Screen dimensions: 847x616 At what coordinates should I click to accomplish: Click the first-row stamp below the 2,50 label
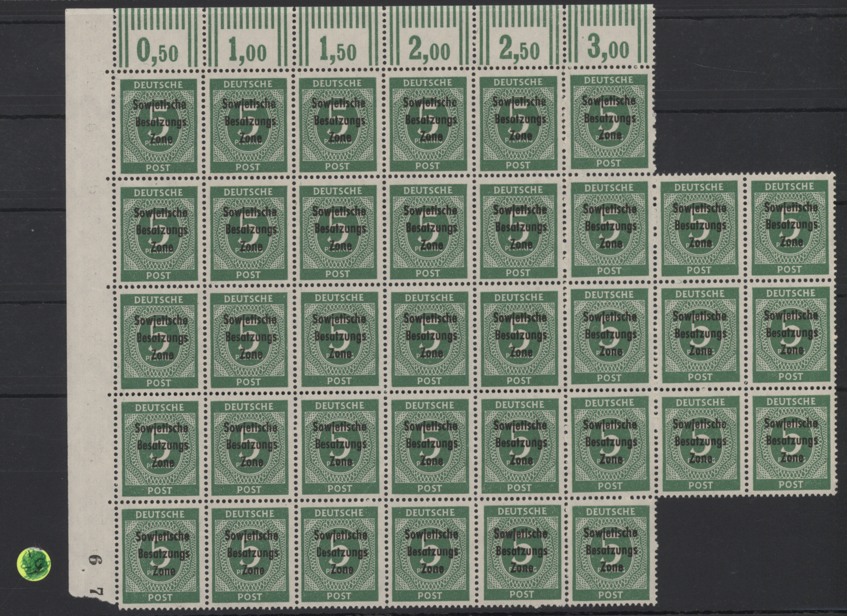(x=518, y=123)
